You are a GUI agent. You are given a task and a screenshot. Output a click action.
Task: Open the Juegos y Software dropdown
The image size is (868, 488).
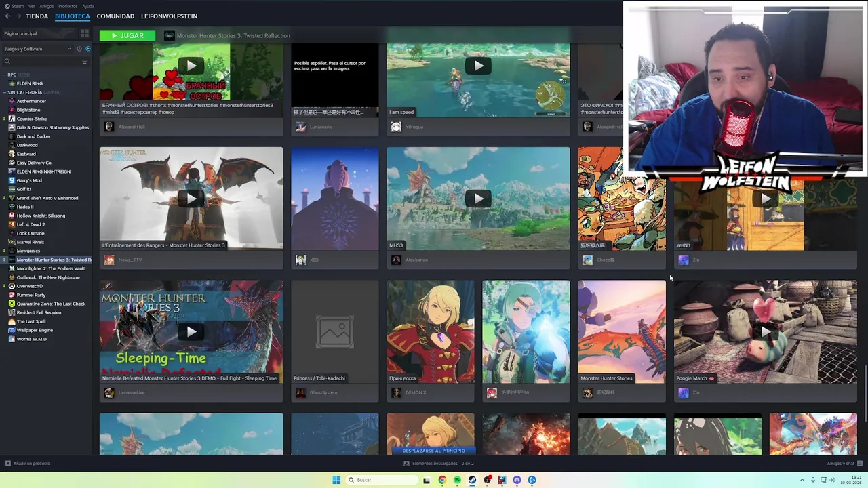tap(37, 49)
